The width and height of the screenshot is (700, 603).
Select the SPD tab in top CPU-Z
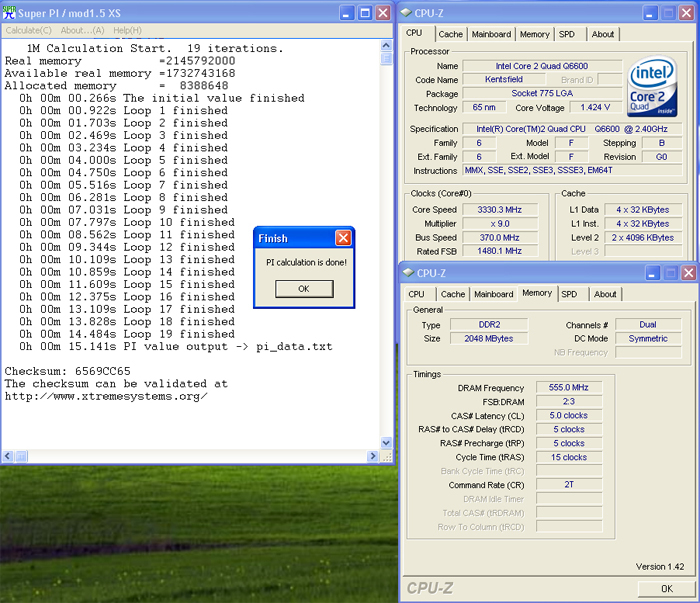[567, 34]
